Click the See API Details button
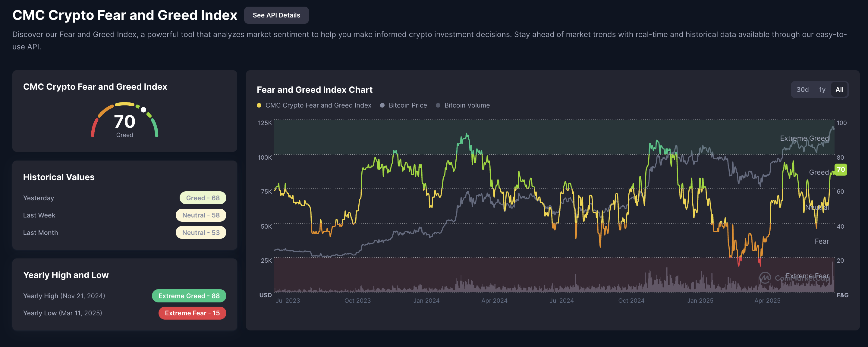The height and width of the screenshot is (347, 868). point(276,15)
